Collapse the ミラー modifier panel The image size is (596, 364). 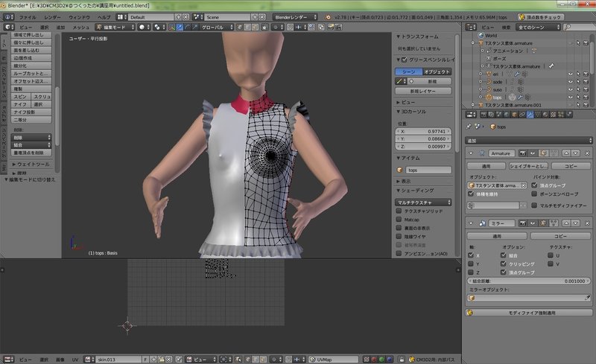coord(471,223)
